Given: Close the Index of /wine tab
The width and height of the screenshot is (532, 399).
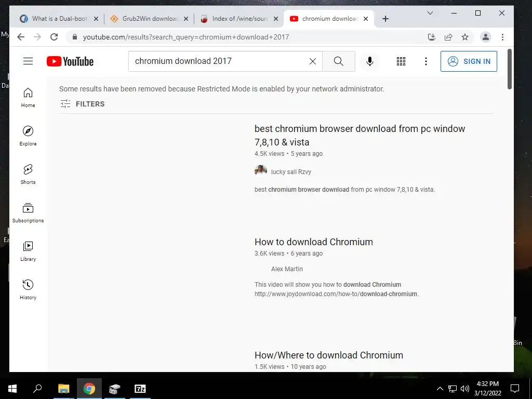Looking at the screenshot, I should 276,19.
